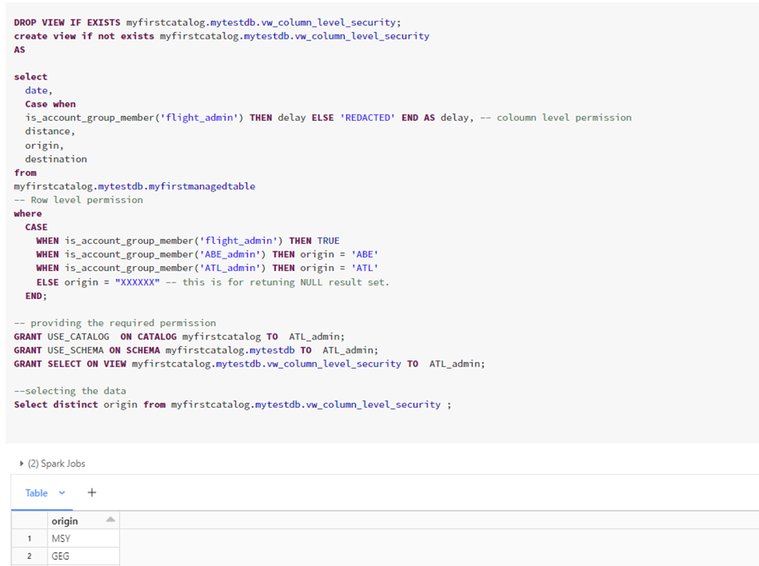
Task: Open the Table tab
Action: (37, 493)
